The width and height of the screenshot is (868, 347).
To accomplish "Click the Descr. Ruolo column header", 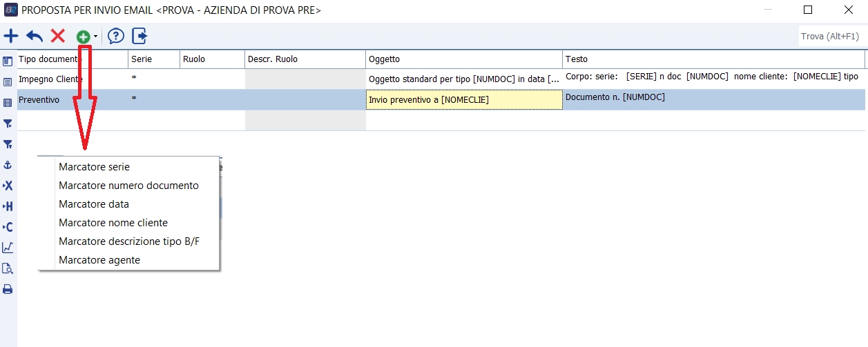I will click(305, 59).
